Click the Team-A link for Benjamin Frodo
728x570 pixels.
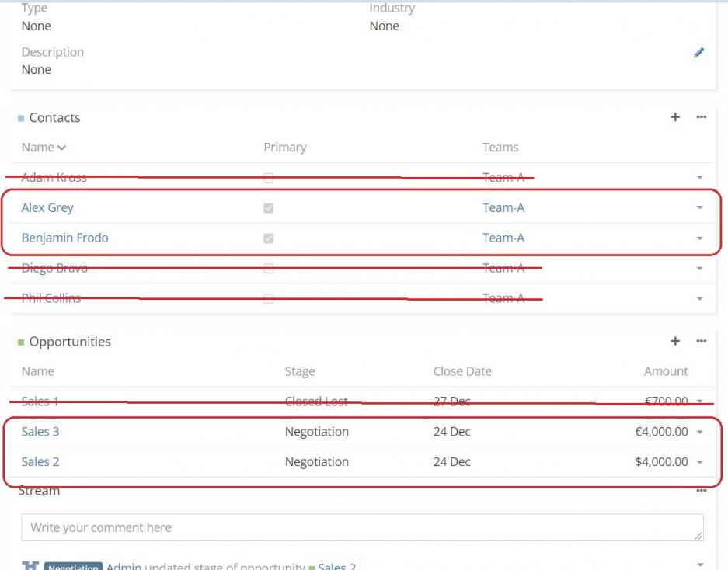coord(503,238)
